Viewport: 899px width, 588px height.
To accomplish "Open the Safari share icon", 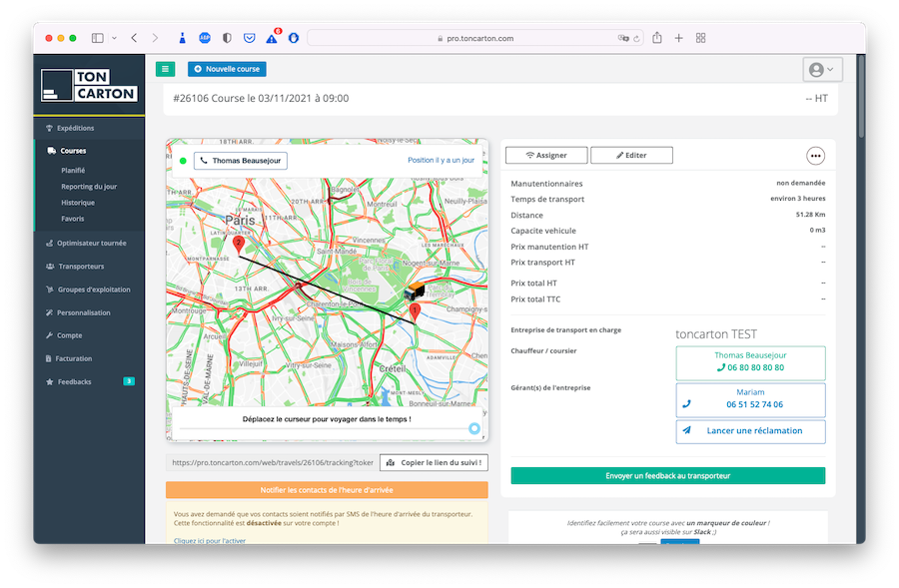I will (657, 38).
